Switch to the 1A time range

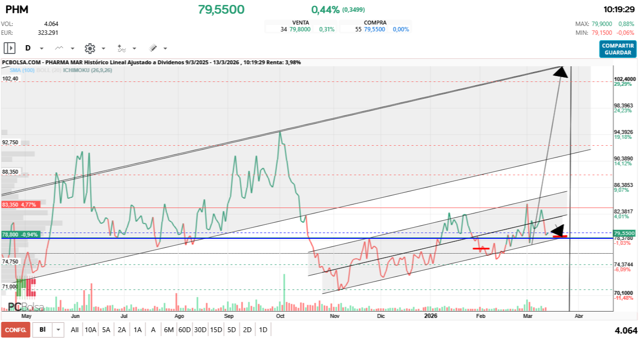[137, 330]
